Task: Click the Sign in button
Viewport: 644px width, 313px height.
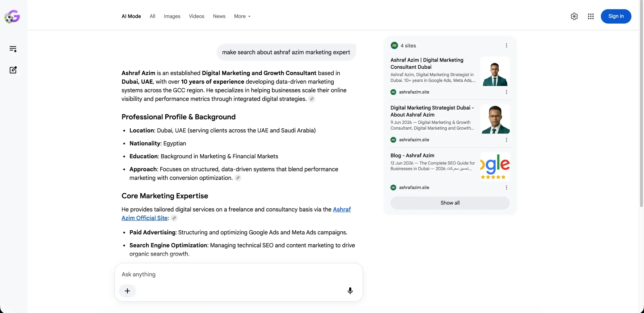Action: (x=616, y=16)
